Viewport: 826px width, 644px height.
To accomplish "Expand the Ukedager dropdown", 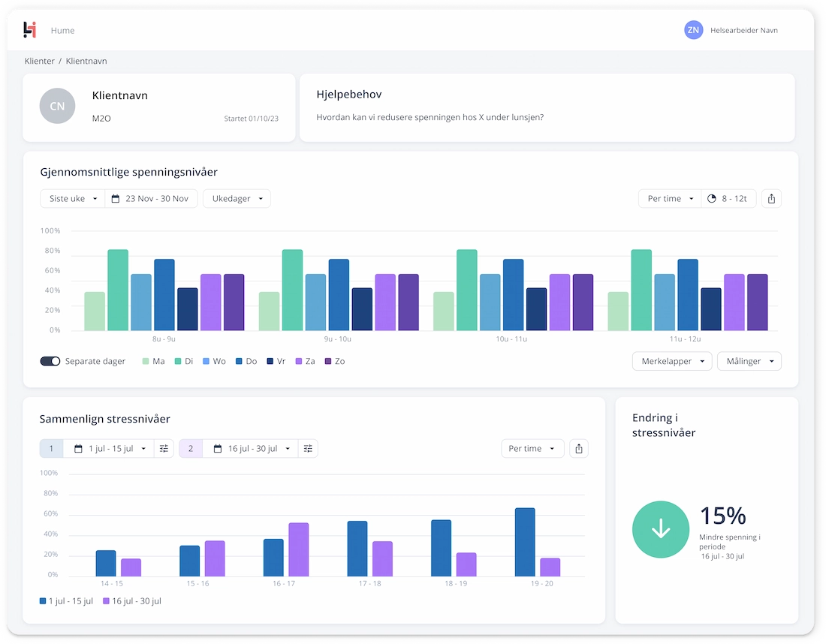I will pyautogui.click(x=237, y=198).
